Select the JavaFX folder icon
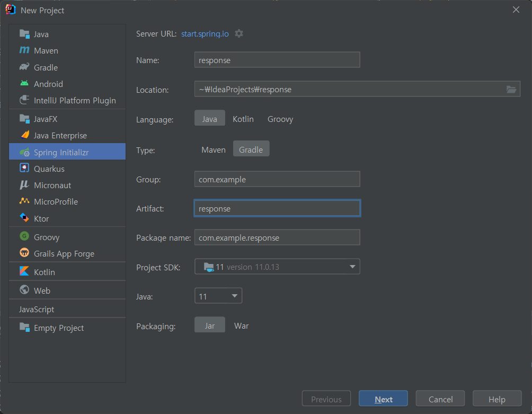The image size is (532, 414). click(24, 119)
